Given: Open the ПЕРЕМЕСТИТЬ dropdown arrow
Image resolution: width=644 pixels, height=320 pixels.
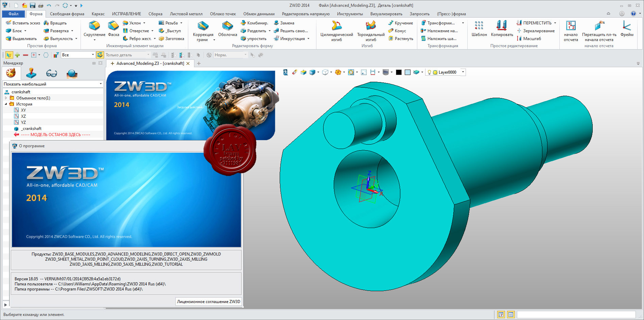Looking at the screenshot, I should tap(555, 23).
